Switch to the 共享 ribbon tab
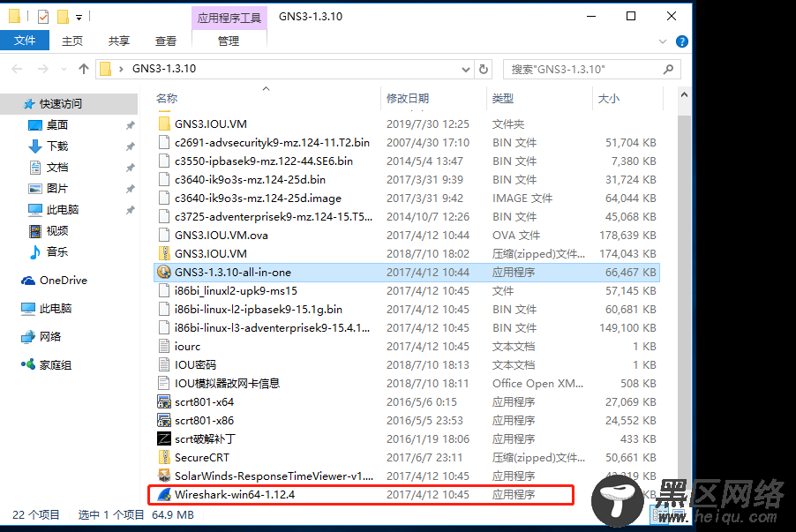This screenshot has width=796, height=532. [x=119, y=41]
